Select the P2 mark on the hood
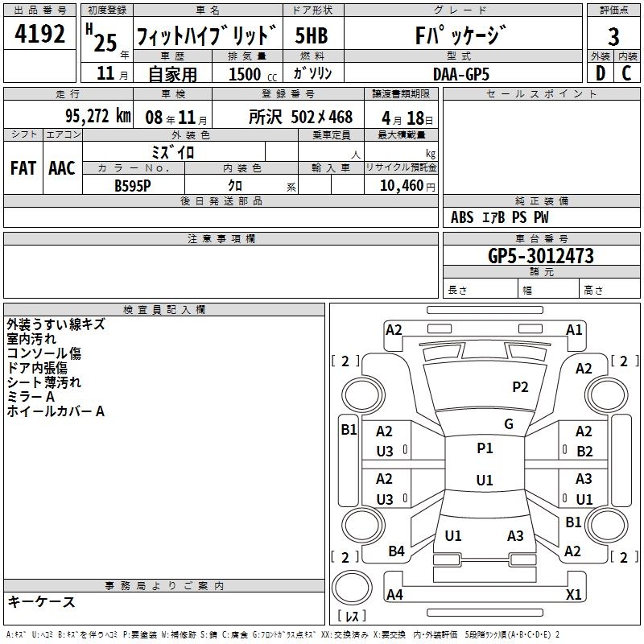The width and height of the screenshot is (644, 644). tap(521, 387)
